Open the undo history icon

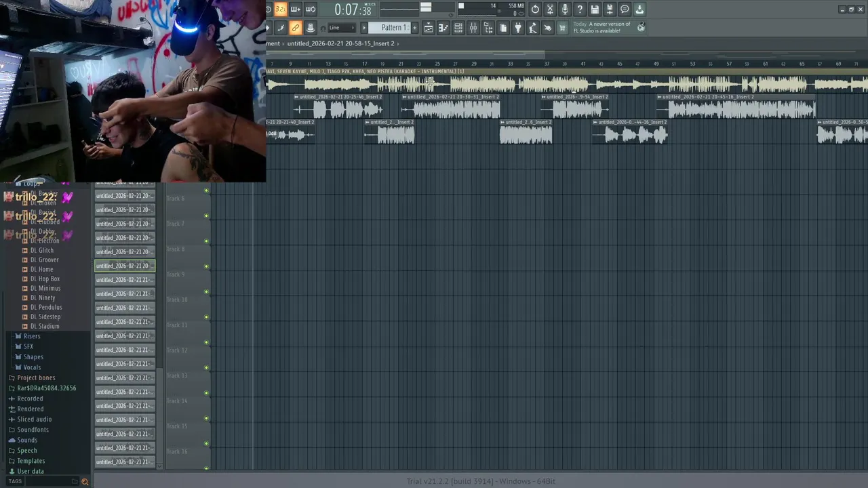535,9
